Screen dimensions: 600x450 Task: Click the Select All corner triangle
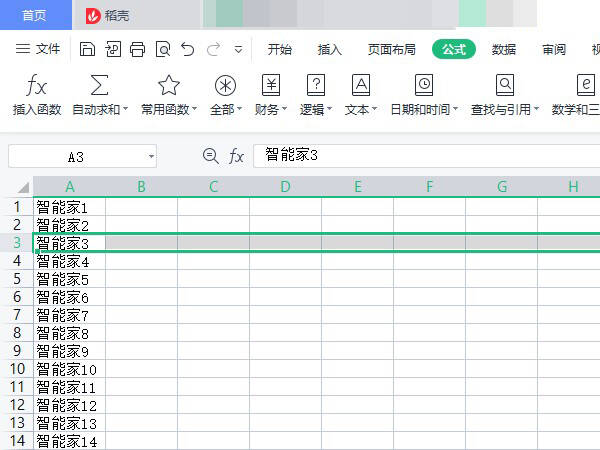(23, 187)
